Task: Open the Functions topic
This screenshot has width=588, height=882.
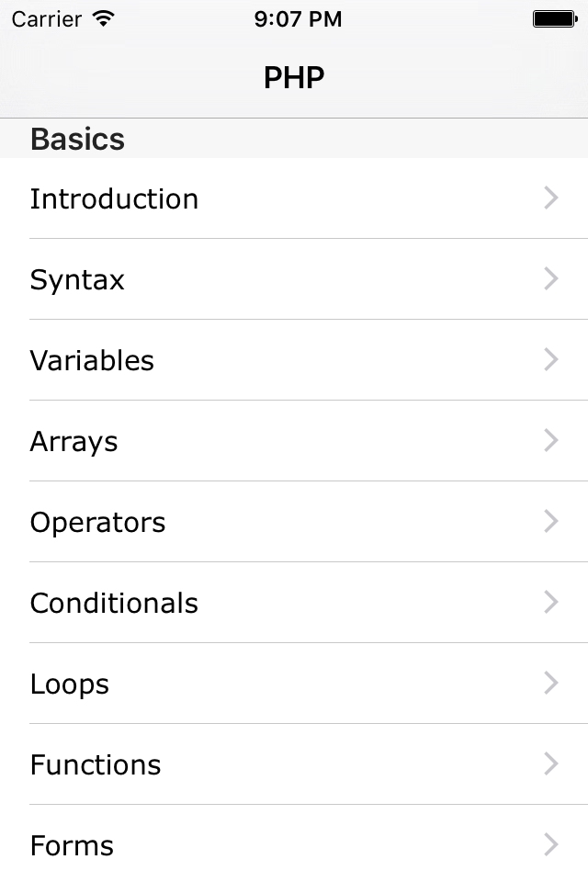Action: [x=96, y=764]
